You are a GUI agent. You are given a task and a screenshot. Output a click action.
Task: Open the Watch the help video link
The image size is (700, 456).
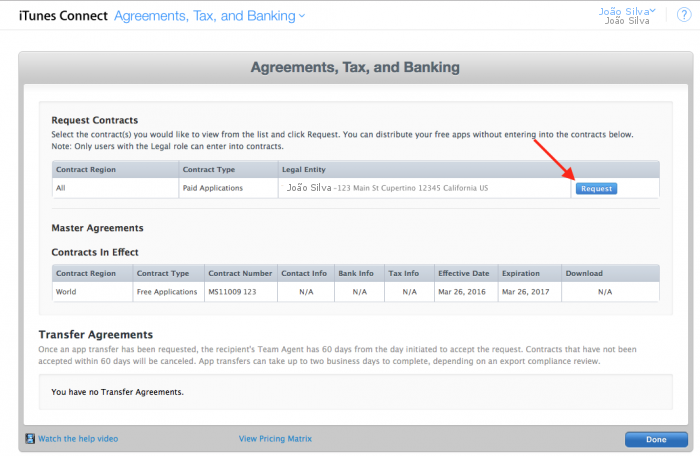[x=77, y=438]
